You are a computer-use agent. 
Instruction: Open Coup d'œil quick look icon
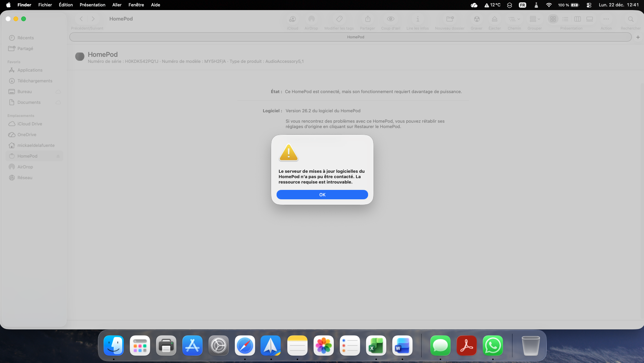(390, 19)
